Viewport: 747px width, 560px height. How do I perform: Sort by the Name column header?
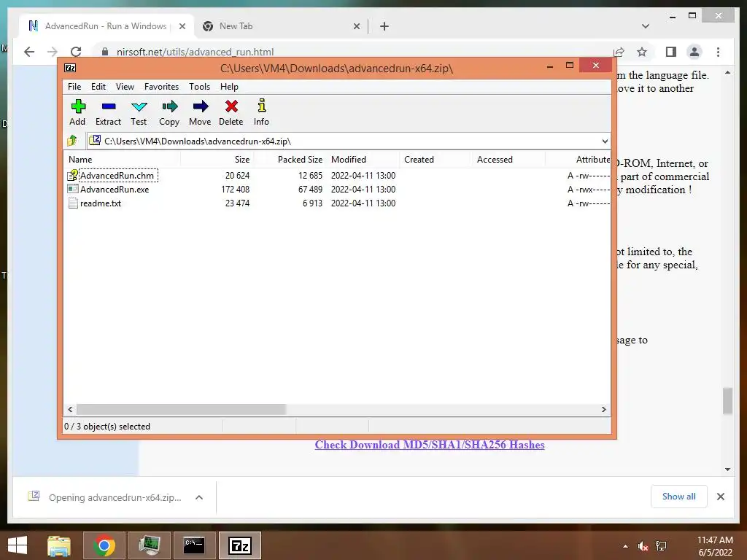click(x=122, y=160)
